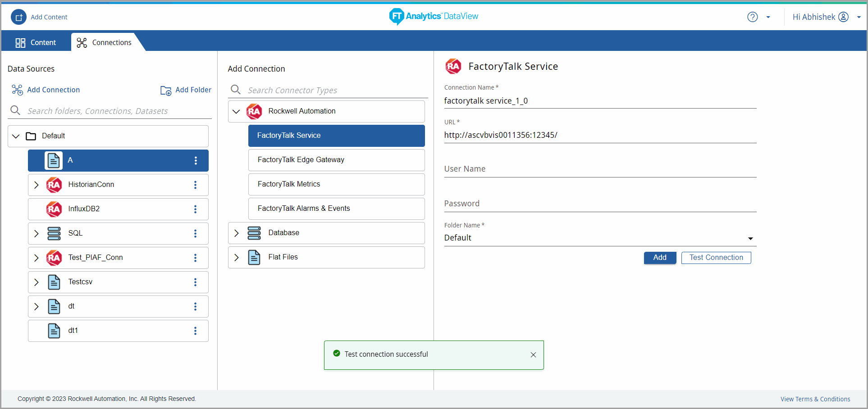
Task: Dismiss the Test connection successful notification
Action: pos(533,355)
